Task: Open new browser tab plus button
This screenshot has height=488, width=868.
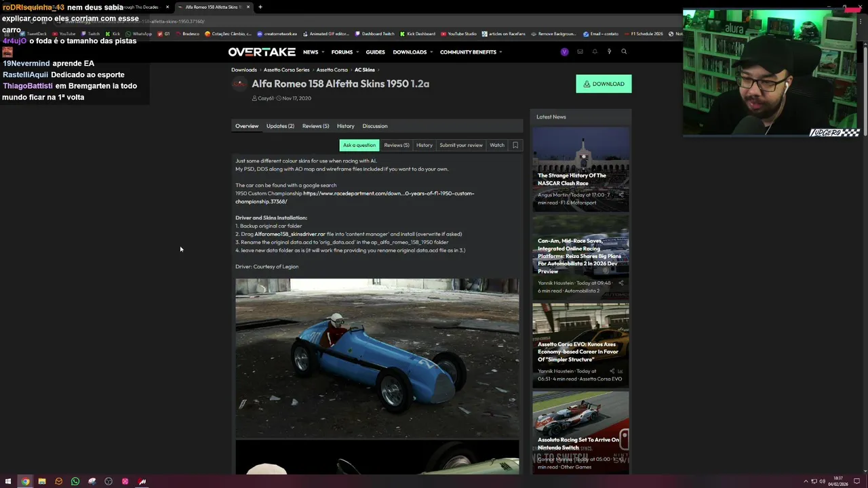Action: tap(260, 7)
